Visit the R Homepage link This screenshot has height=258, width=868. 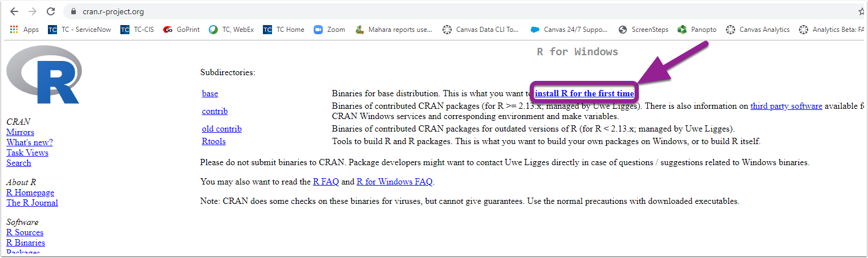(x=30, y=193)
